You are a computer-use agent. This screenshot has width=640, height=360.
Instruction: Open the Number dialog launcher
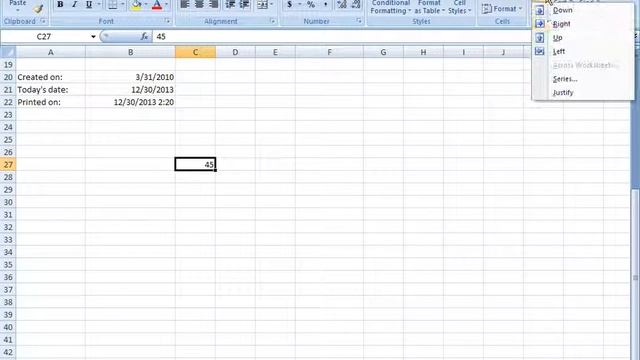359,21
